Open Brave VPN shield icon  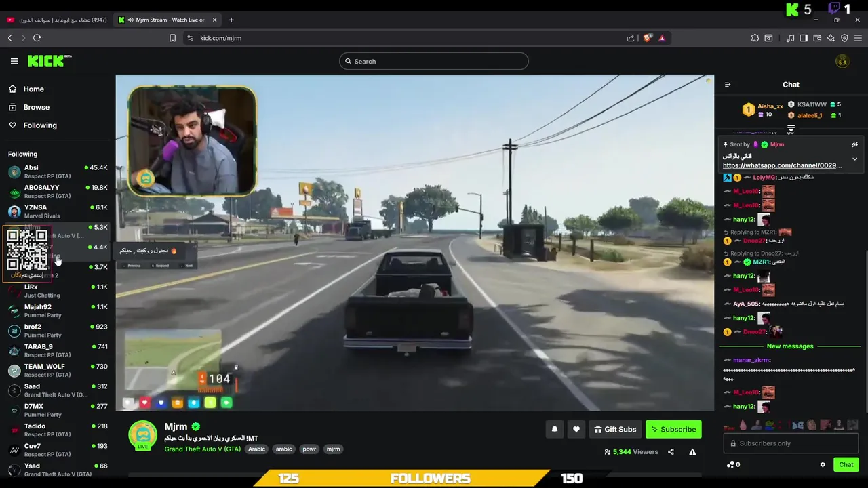844,38
